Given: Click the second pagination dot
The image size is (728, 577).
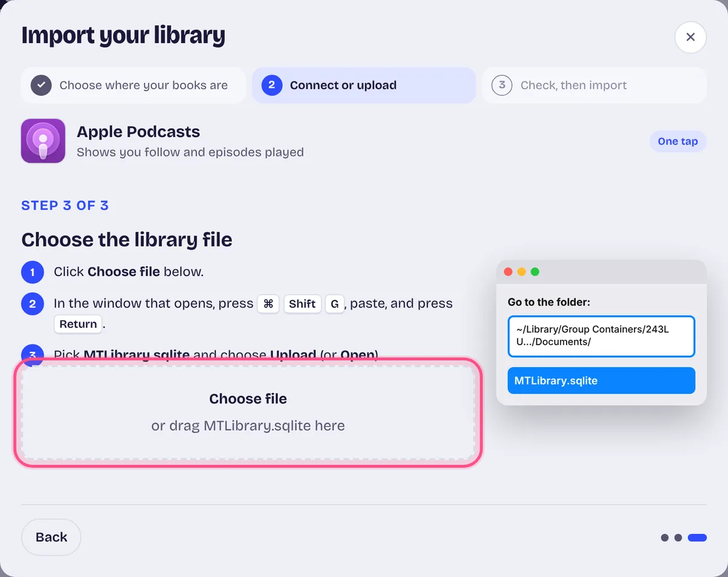Looking at the screenshot, I should tap(678, 538).
